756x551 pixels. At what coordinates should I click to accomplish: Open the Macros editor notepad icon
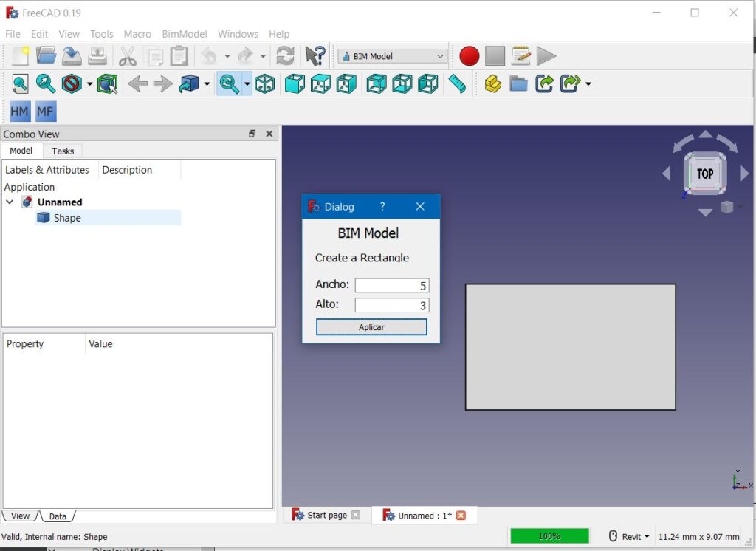[520, 56]
